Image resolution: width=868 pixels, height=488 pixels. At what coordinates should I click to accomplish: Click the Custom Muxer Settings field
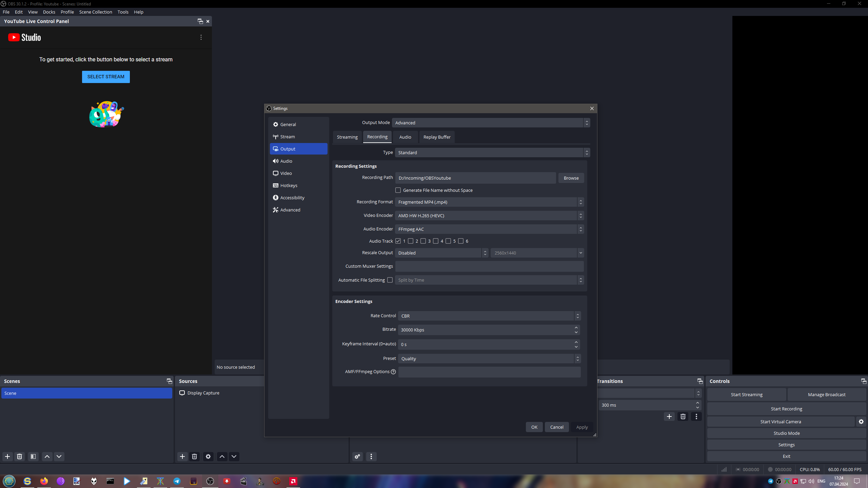click(x=489, y=266)
